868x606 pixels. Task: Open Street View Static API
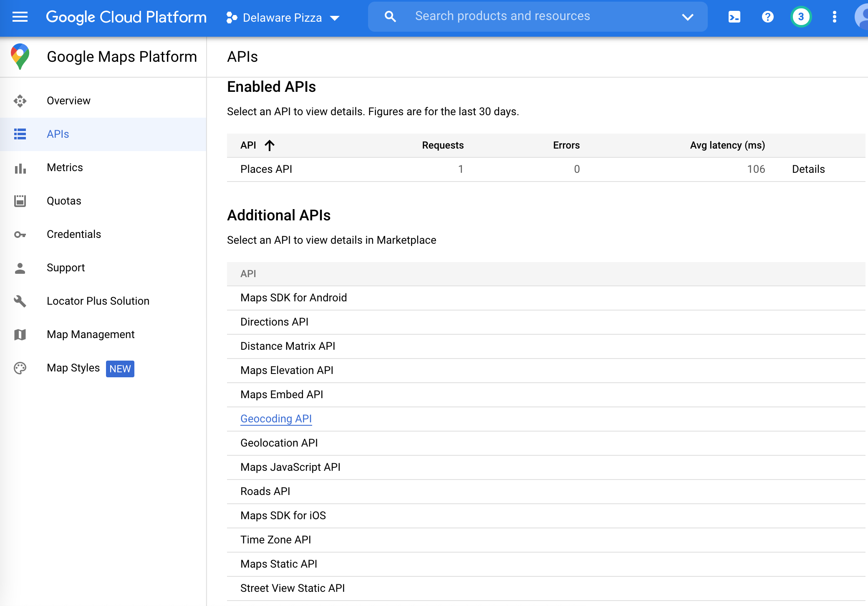[x=293, y=588]
